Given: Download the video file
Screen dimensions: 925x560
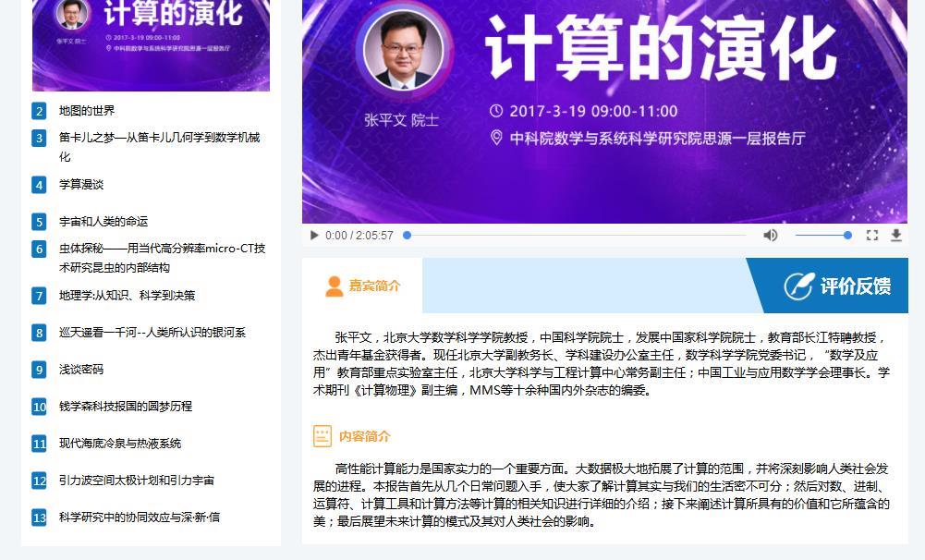Looking at the screenshot, I should pos(896,236).
